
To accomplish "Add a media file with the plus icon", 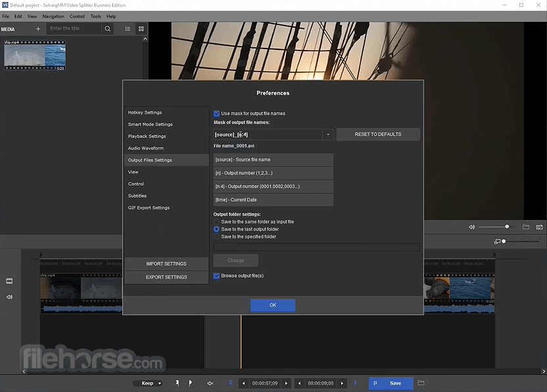I will 38,29.
